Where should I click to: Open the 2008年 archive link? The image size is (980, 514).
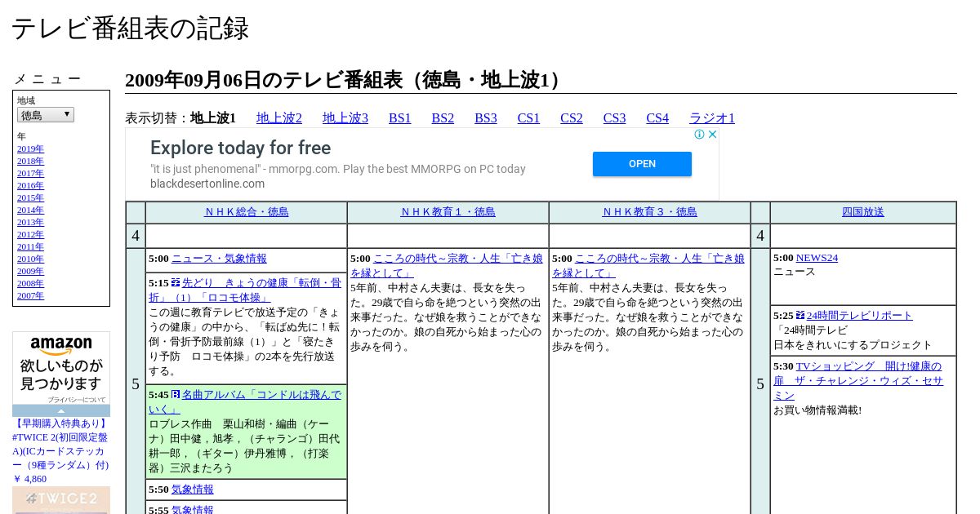[x=30, y=284]
